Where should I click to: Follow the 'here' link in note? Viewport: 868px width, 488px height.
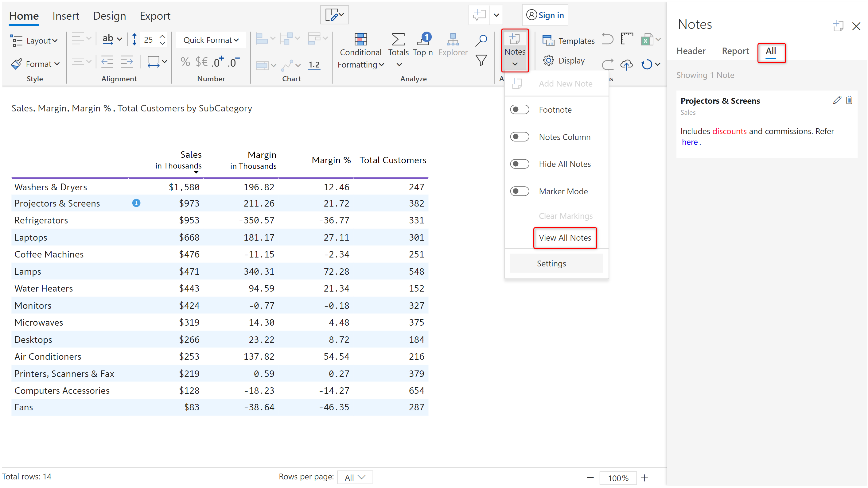(689, 142)
